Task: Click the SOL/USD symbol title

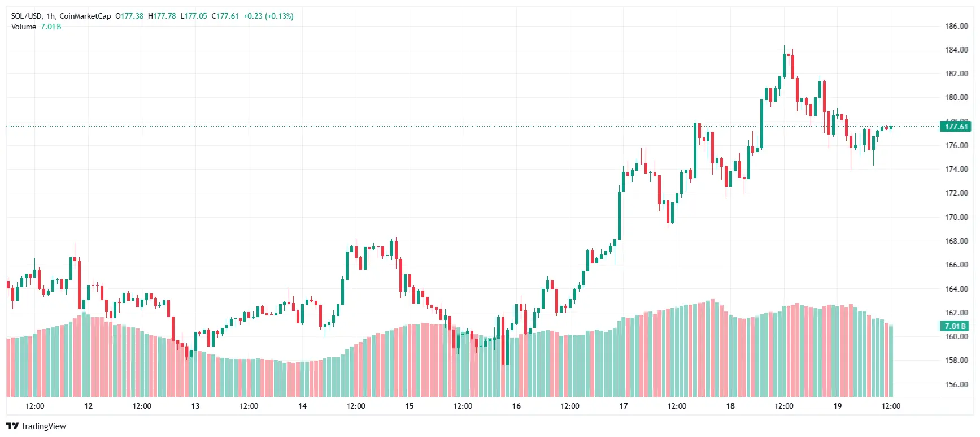Action: [27, 16]
